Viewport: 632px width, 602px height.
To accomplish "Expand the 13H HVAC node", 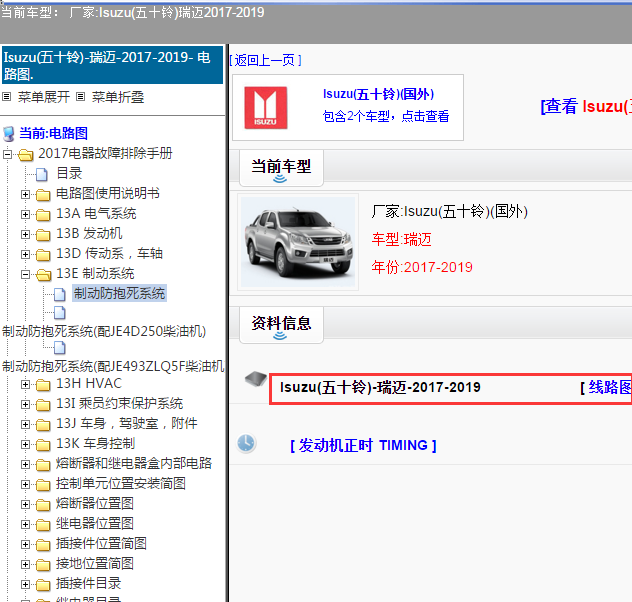I will coord(25,385).
